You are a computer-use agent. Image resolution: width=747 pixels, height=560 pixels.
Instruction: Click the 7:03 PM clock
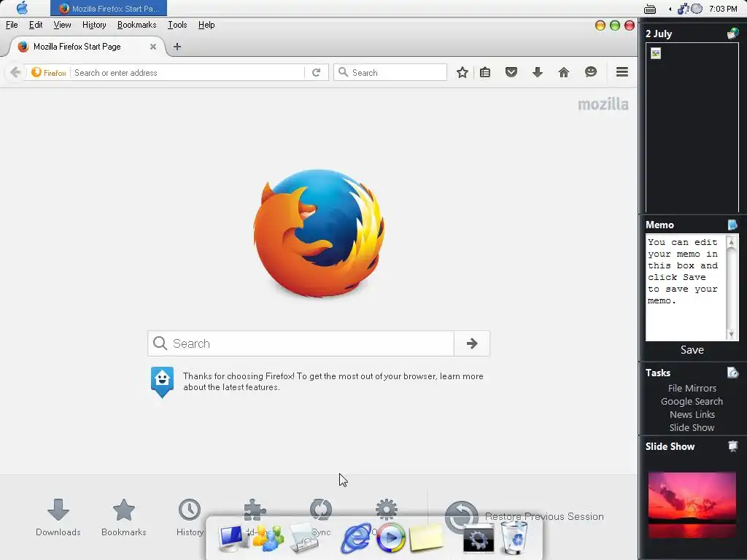click(x=723, y=9)
